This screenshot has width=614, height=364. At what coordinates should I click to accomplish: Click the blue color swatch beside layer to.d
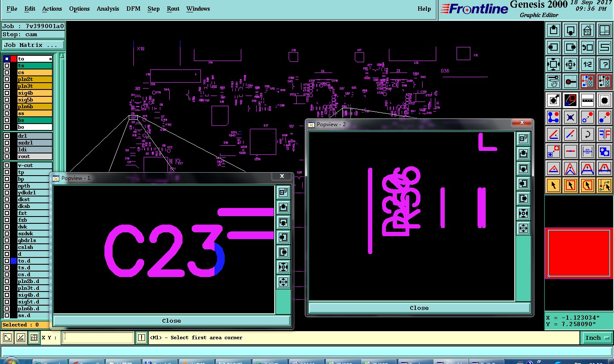[x=14, y=261]
